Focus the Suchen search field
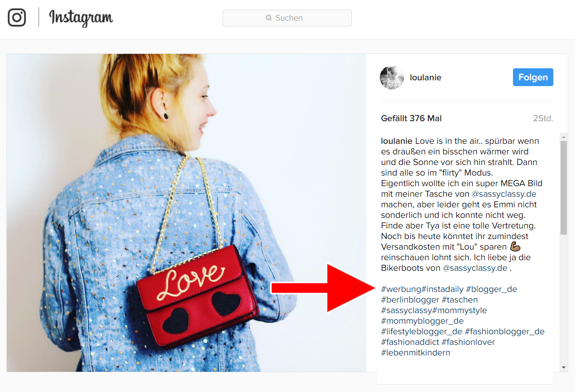575x392 pixels. coord(287,18)
